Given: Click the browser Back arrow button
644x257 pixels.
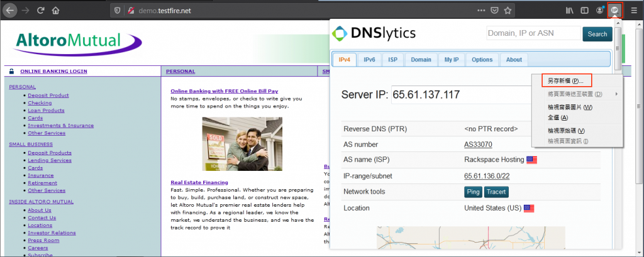Looking at the screenshot, I should (x=10, y=11).
